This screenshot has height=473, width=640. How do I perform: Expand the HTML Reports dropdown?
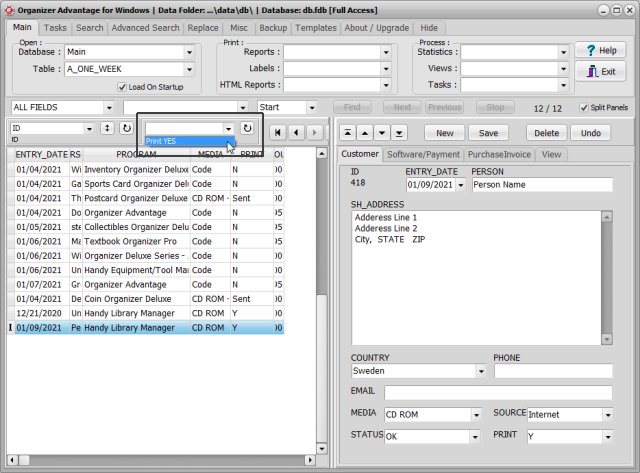coord(386,85)
